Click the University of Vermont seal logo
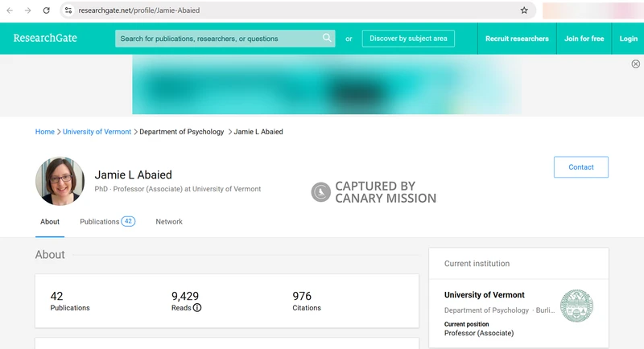The image size is (644, 349). tap(577, 306)
